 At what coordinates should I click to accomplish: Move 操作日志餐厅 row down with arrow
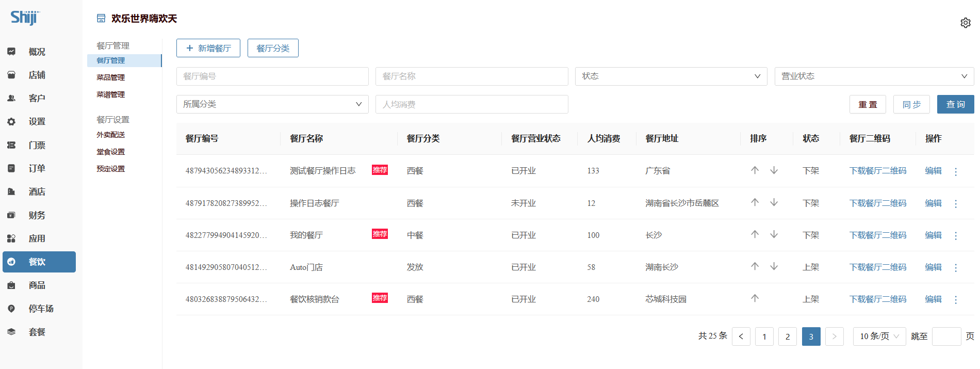pyautogui.click(x=774, y=202)
